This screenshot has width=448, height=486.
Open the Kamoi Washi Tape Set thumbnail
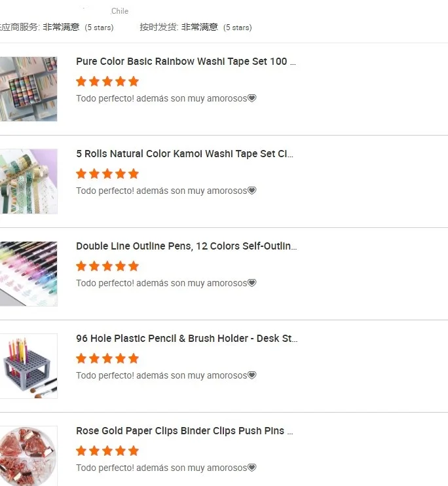[29, 181]
